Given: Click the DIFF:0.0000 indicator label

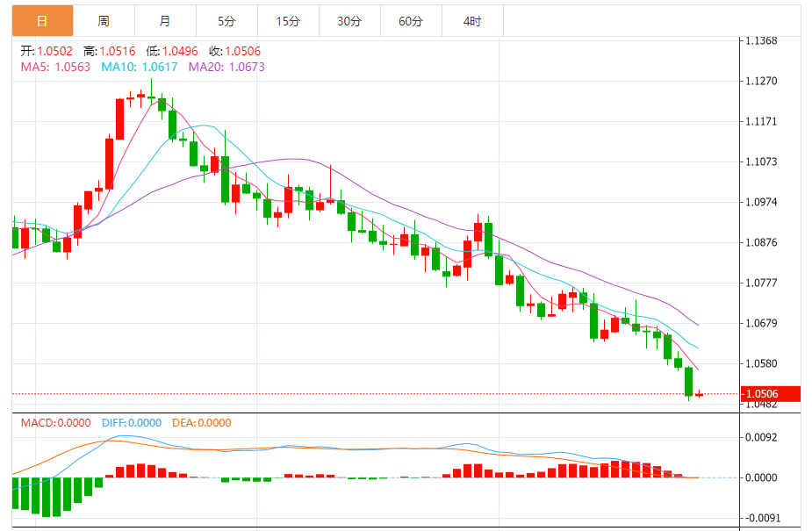Looking at the screenshot, I should tap(132, 423).
